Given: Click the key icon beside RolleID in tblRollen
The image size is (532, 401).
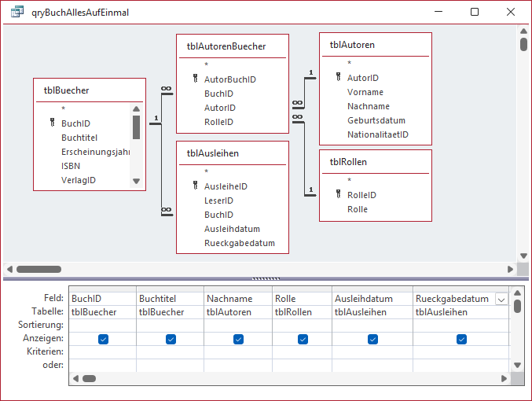Looking at the screenshot, I should [338, 194].
